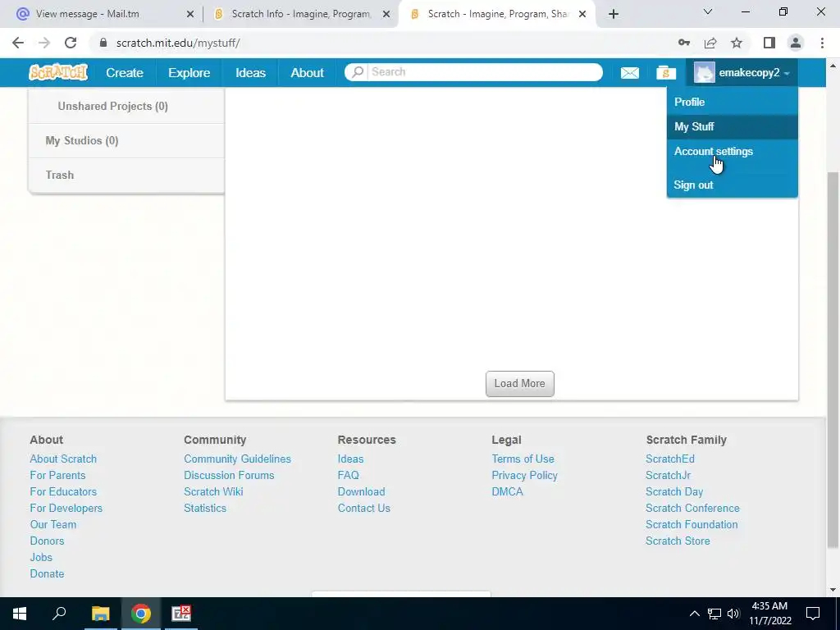This screenshot has width=840, height=630.
Task: Open the Windows Start menu
Action: tap(20, 614)
